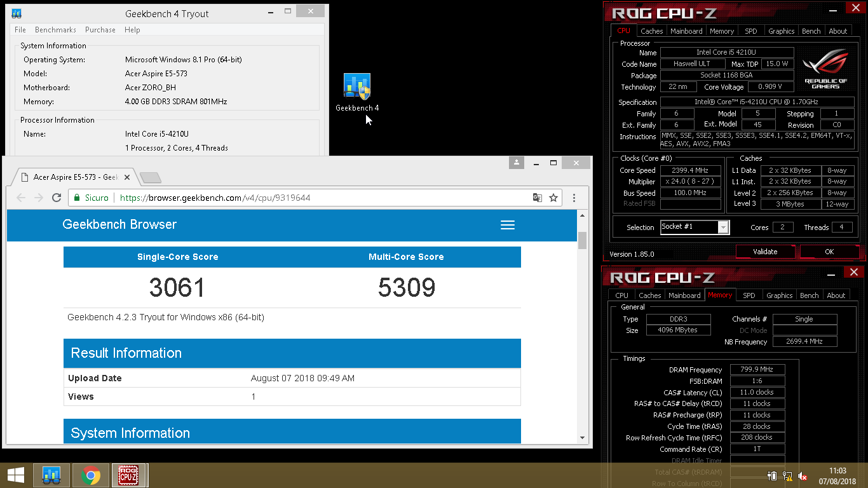Click the Chrome address bar URL
This screenshot has width=868, height=488.
point(215,198)
